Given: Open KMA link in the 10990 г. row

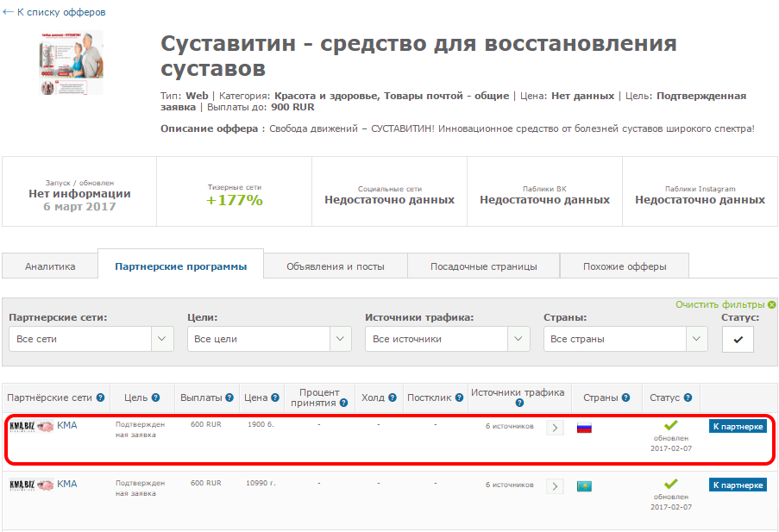Looking at the screenshot, I should point(67,484).
